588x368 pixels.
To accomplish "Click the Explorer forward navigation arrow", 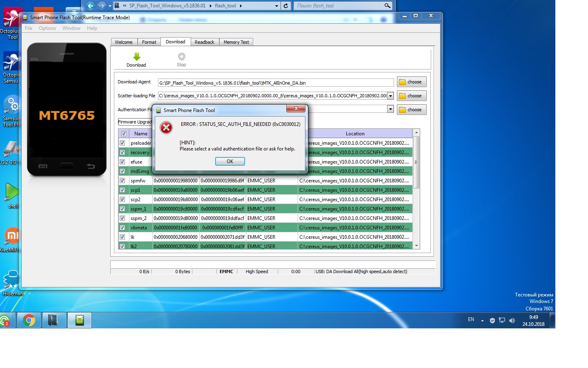I will [102, 6].
